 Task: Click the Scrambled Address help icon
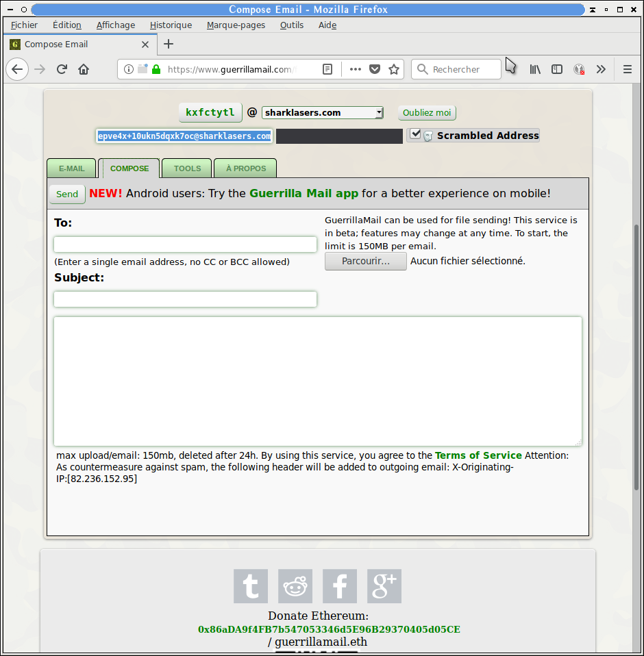pyautogui.click(x=428, y=136)
